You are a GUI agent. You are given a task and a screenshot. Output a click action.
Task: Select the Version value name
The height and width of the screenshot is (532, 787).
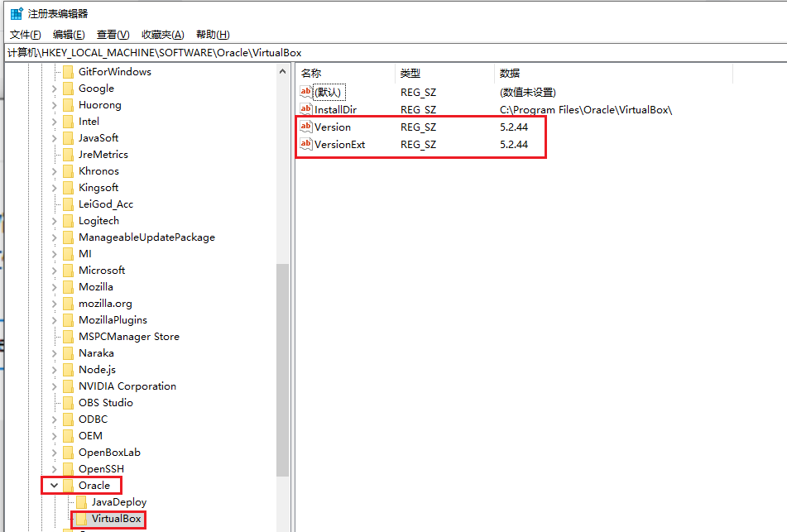click(x=333, y=127)
